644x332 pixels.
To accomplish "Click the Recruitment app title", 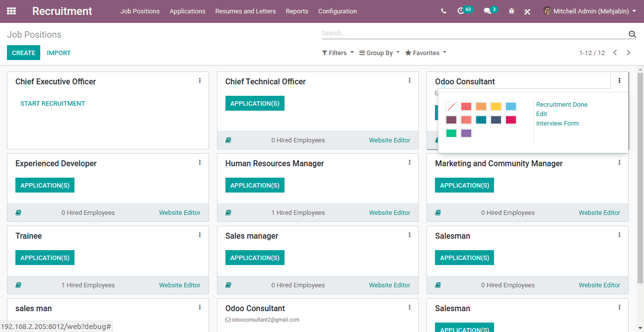I will 62,11.
